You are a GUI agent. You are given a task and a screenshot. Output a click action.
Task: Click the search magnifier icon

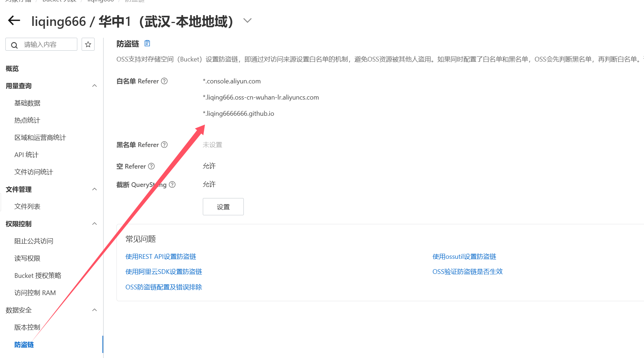pyautogui.click(x=14, y=45)
